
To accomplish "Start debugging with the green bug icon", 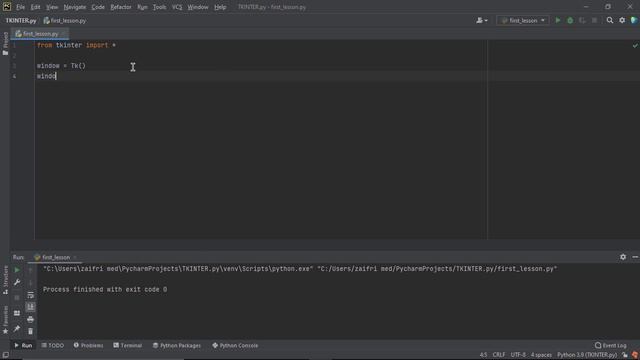I will [x=570, y=20].
